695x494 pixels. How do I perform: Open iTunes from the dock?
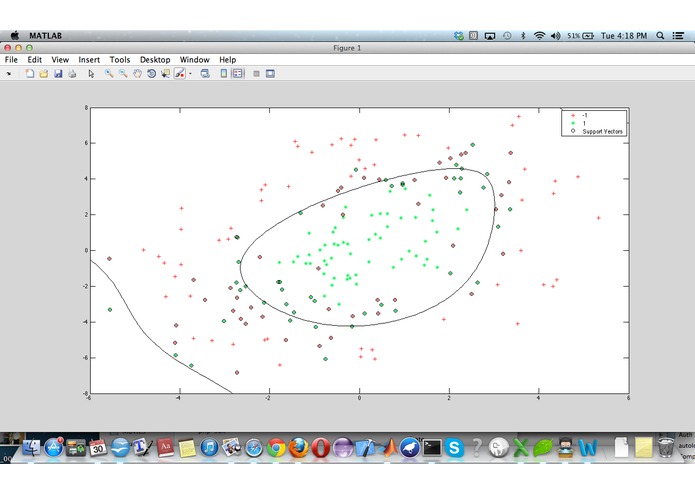[x=209, y=447]
